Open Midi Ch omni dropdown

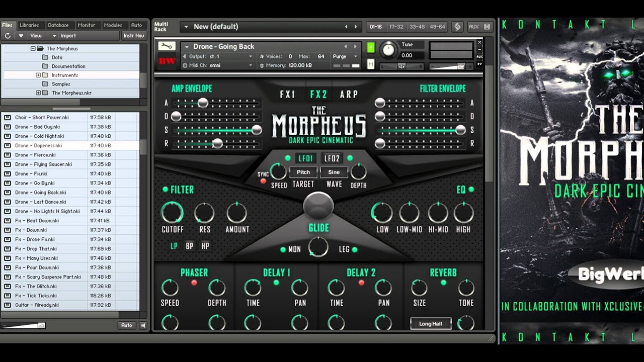(218, 65)
